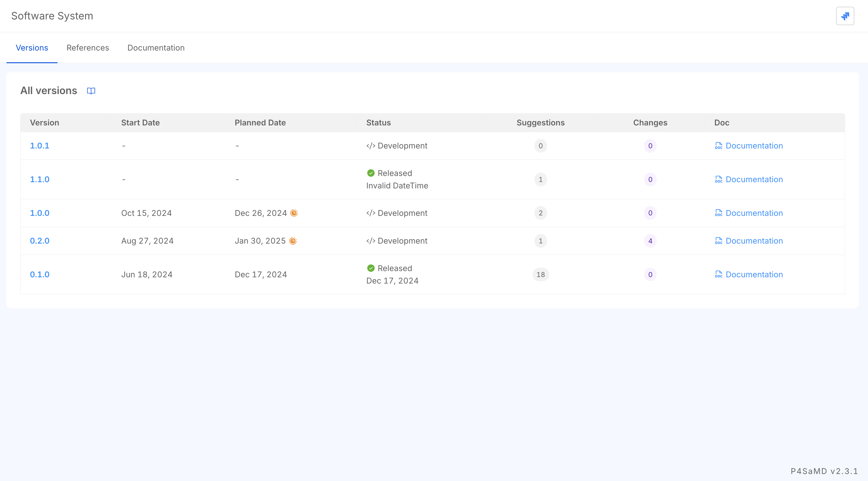868x481 pixels.
Task: Open version 1.1.0 link
Action: (x=39, y=179)
